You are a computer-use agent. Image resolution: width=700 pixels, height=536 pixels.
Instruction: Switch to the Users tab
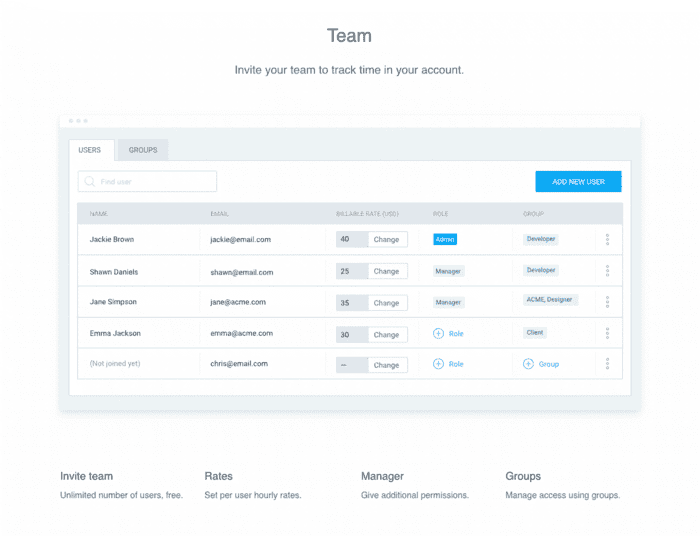point(92,150)
